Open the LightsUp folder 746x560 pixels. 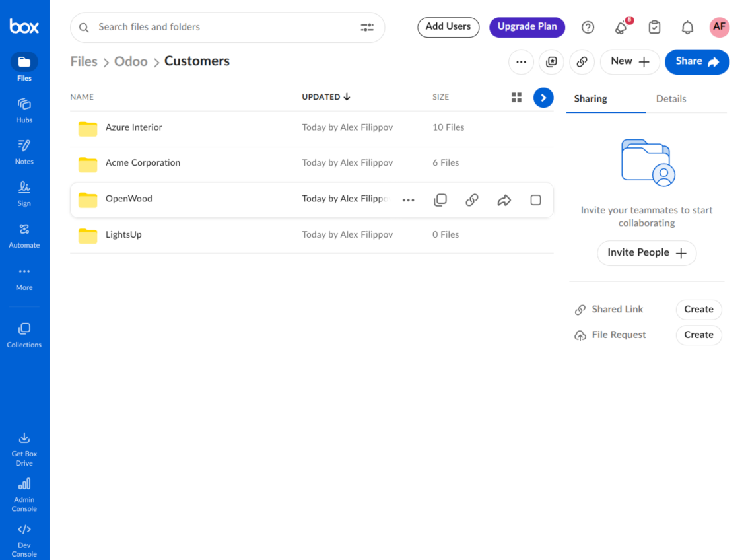coord(123,234)
